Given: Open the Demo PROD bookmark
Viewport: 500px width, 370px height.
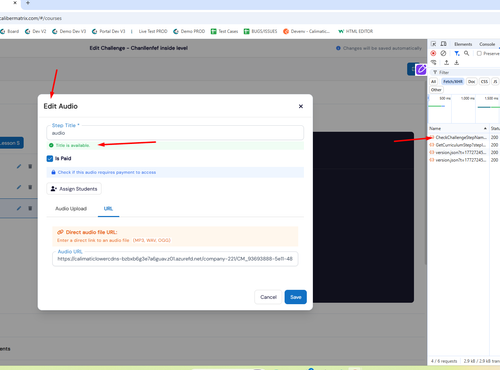Looking at the screenshot, I should (189, 31).
